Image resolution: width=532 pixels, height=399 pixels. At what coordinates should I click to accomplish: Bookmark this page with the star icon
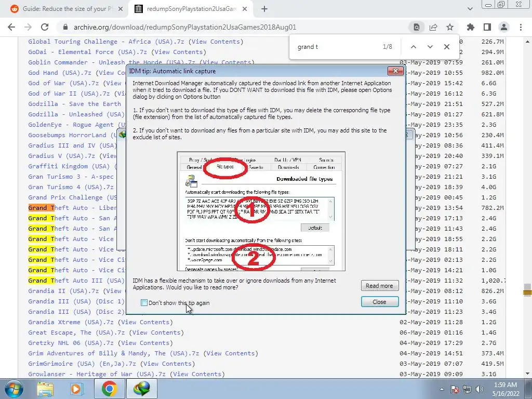pyautogui.click(x=450, y=27)
